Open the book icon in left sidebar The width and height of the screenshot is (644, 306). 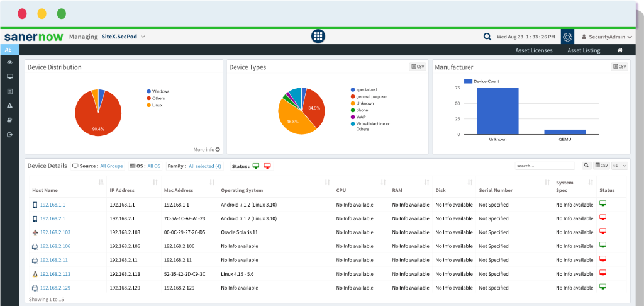pyautogui.click(x=10, y=120)
